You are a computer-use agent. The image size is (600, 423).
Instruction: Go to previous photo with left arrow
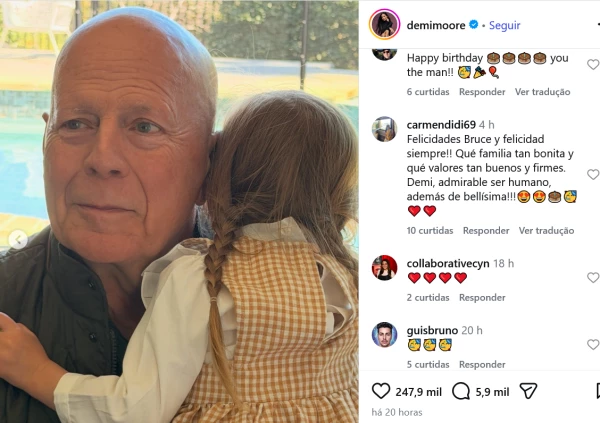pos(18,240)
